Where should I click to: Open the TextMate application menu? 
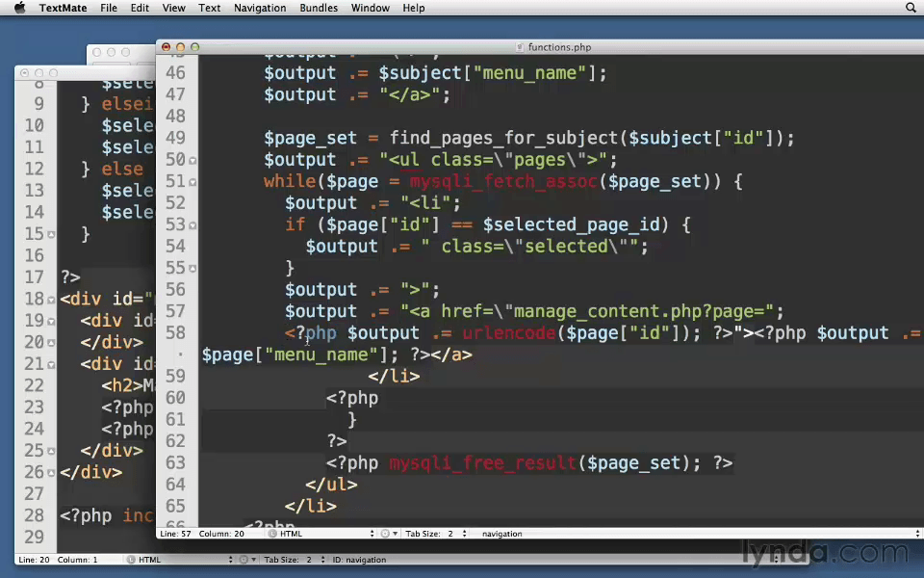pos(64,8)
